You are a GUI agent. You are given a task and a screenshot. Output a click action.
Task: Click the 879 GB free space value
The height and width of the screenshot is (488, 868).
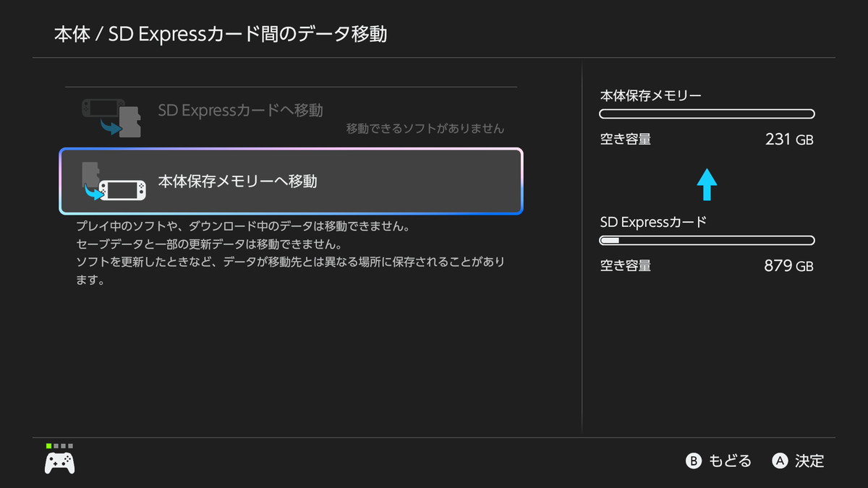[788, 266]
